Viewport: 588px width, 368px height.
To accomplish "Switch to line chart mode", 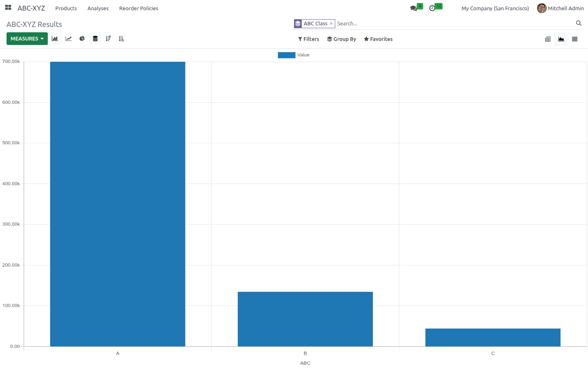I will (x=69, y=39).
